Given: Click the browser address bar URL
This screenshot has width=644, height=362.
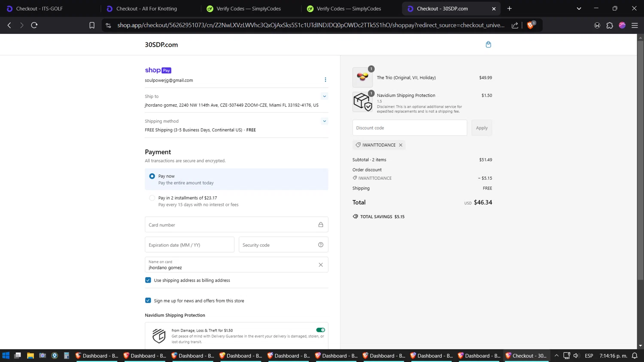Looking at the screenshot, I should 311,25.
